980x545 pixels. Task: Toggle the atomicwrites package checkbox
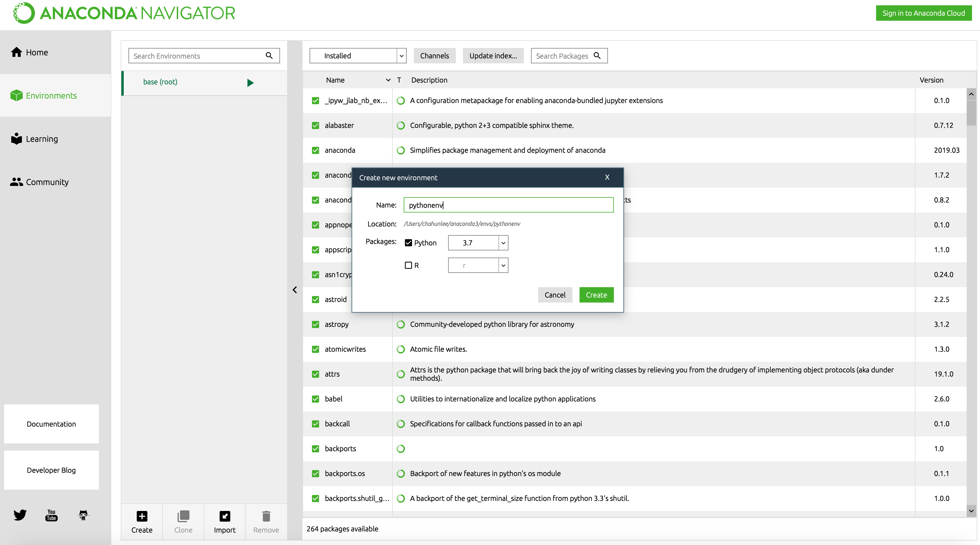click(316, 349)
